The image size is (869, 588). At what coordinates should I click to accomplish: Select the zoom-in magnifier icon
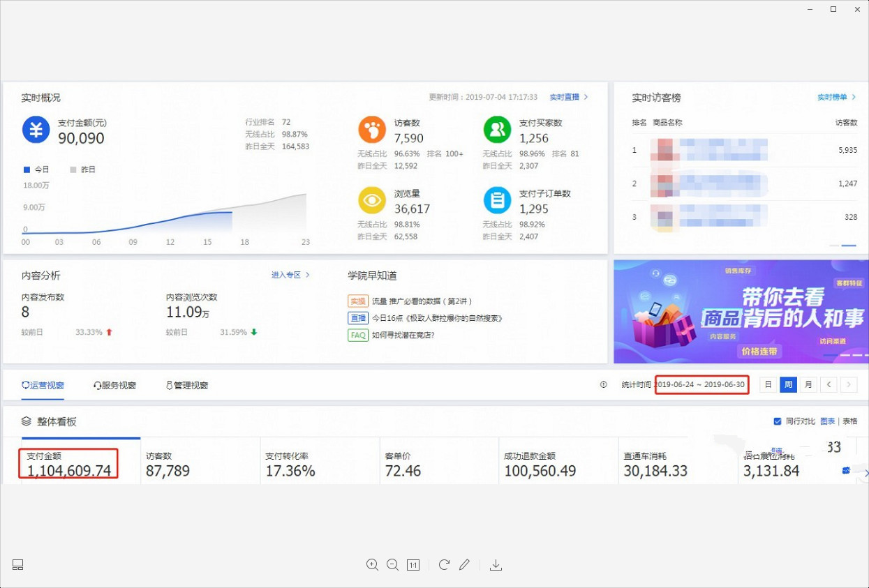pyautogui.click(x=372, y=565)
